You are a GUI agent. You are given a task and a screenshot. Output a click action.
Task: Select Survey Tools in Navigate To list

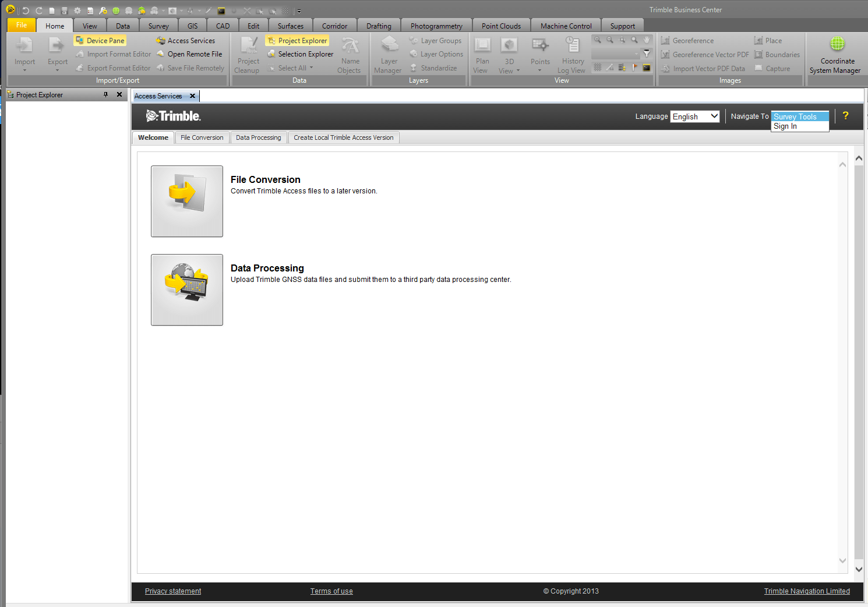[x=800, y=117]
